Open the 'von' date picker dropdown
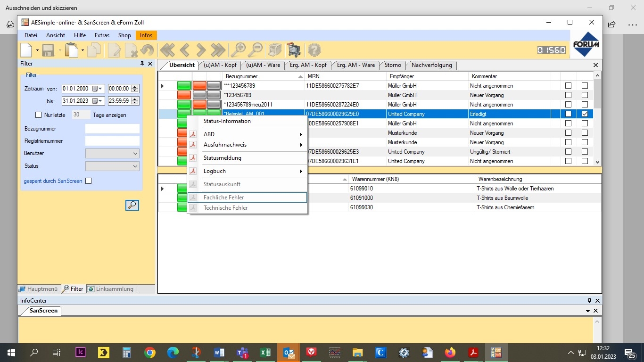Screen dimensions: 644x362 coord(100,89)
